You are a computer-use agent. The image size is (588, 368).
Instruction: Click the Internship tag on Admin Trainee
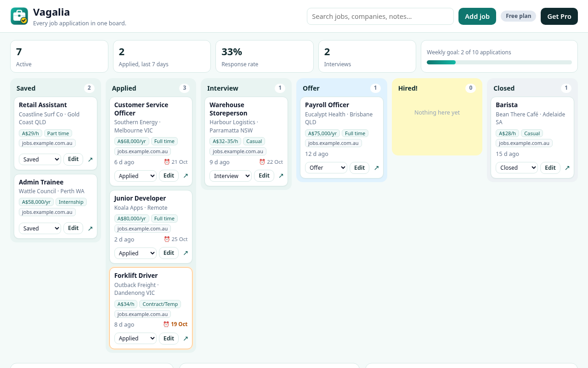pyautogui.click(x=71, y=202)
